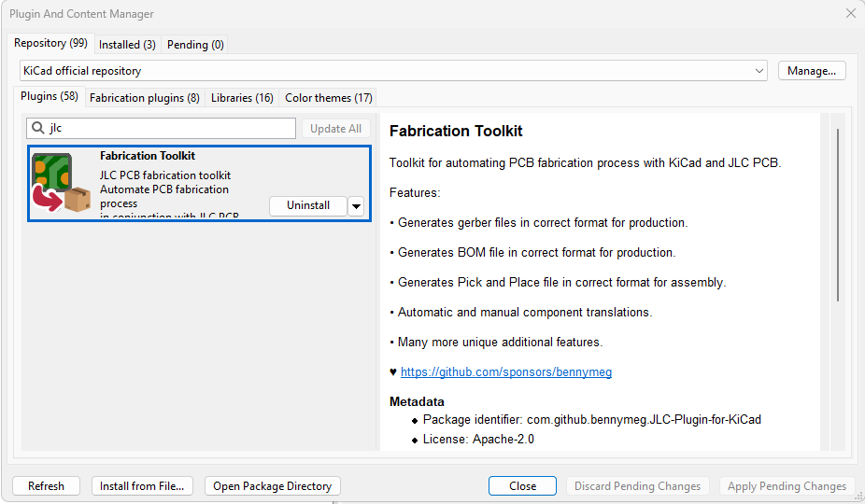Click Install from File... button
This screenshot has height=504, width=865.
pos(143,486)
